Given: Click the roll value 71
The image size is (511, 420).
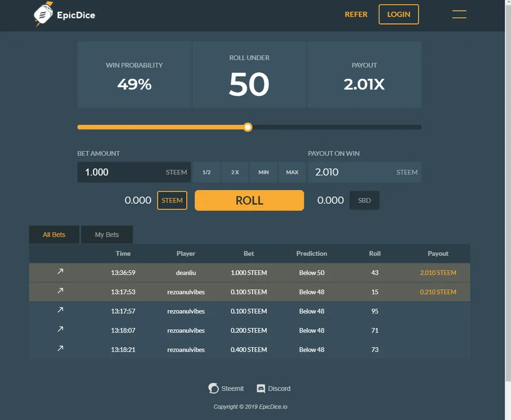Looking at the screenshot, I should click(x=375, y=331).
